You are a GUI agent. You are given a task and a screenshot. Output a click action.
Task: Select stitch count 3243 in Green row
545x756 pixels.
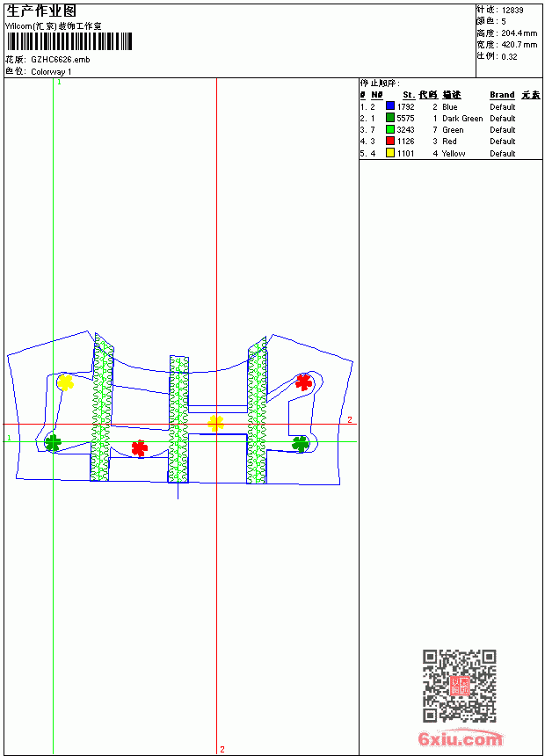pos(405,130)
